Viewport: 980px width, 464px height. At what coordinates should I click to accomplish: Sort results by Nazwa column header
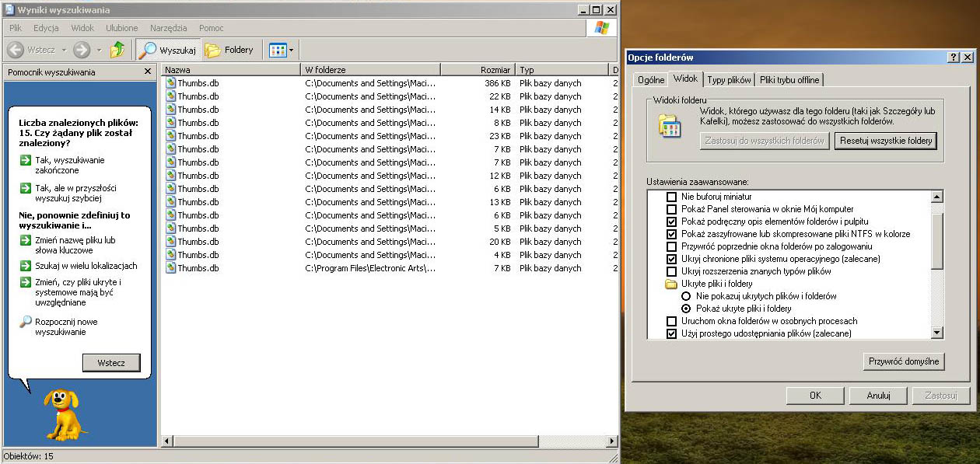tap(230, 70)
